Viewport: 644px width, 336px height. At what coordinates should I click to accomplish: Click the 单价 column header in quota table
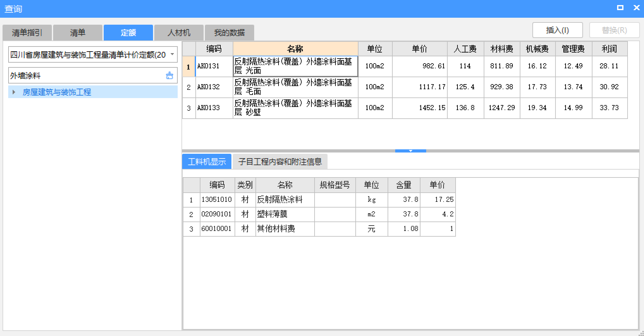click(420, 49)
